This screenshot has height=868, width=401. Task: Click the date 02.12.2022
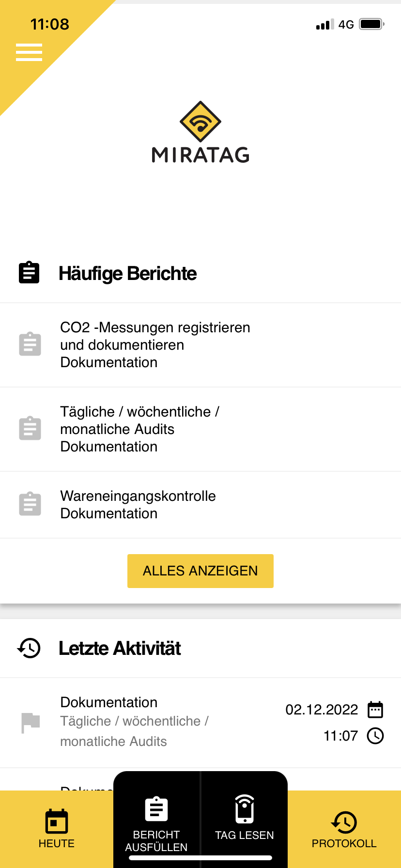322,710
